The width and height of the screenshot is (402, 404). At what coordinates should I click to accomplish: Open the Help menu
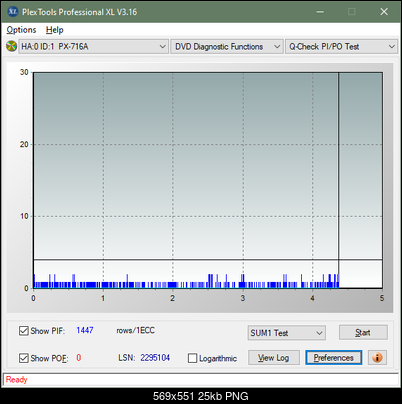[x=55, y=30]
